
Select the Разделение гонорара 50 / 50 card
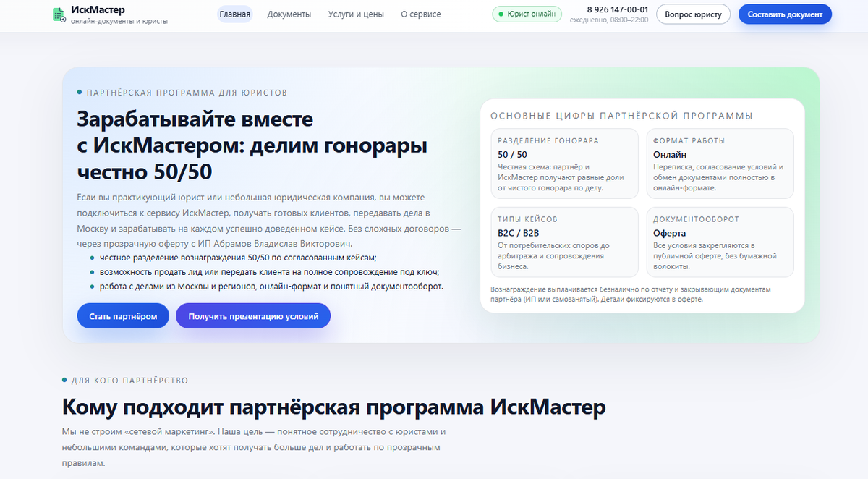coord(564,164)
